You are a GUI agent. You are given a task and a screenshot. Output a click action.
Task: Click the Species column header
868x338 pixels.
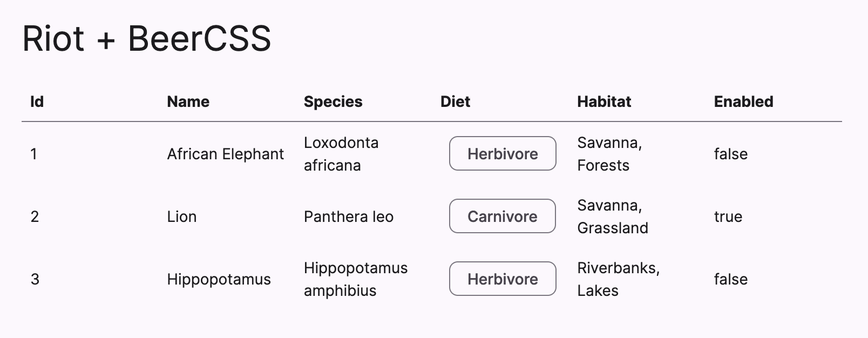(x=333, y=102)
